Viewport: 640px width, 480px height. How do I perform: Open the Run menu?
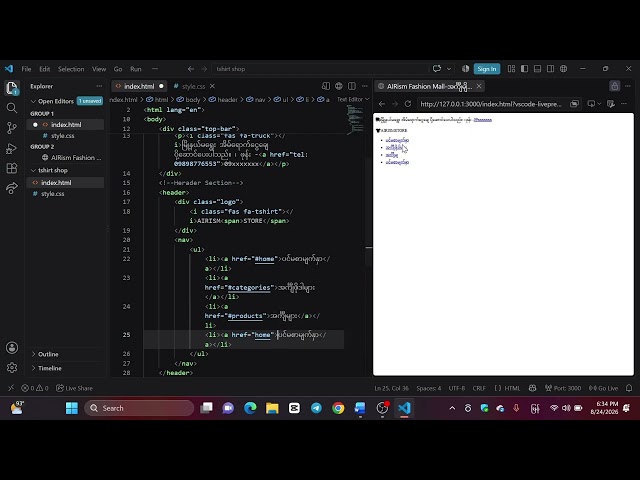click(x=136, y=69)
